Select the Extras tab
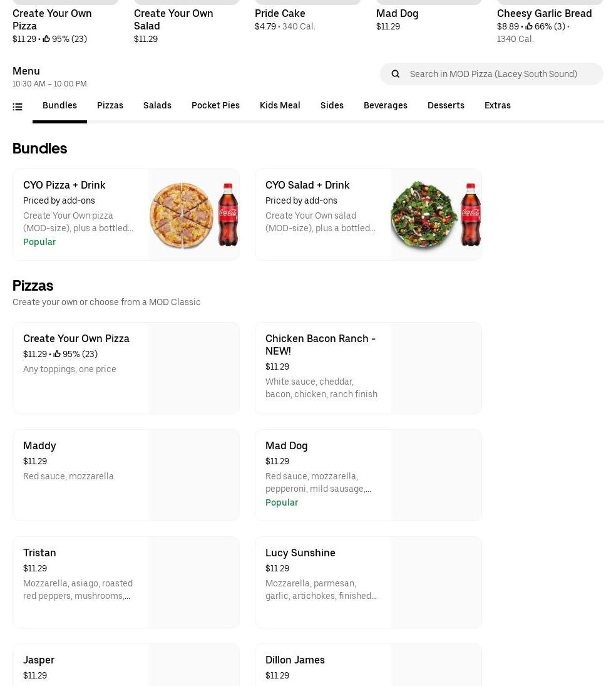Screen dimensions: 616x686 pyautogui.click(x=498, y=105)
